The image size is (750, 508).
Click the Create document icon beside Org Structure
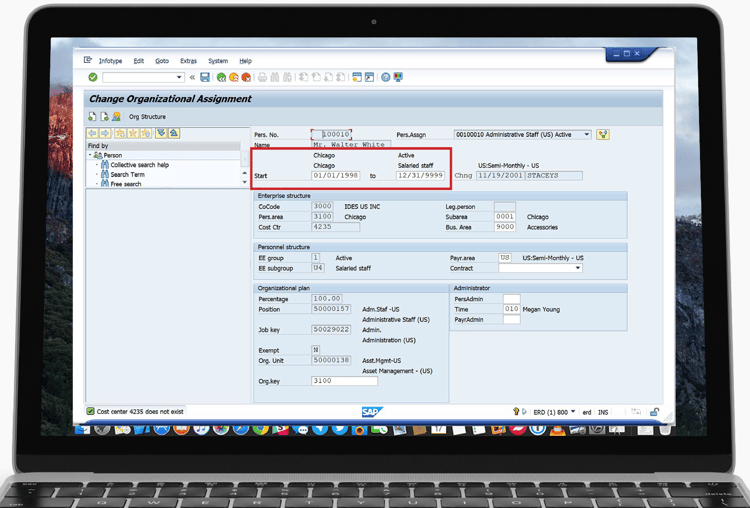tap(92, 116)
